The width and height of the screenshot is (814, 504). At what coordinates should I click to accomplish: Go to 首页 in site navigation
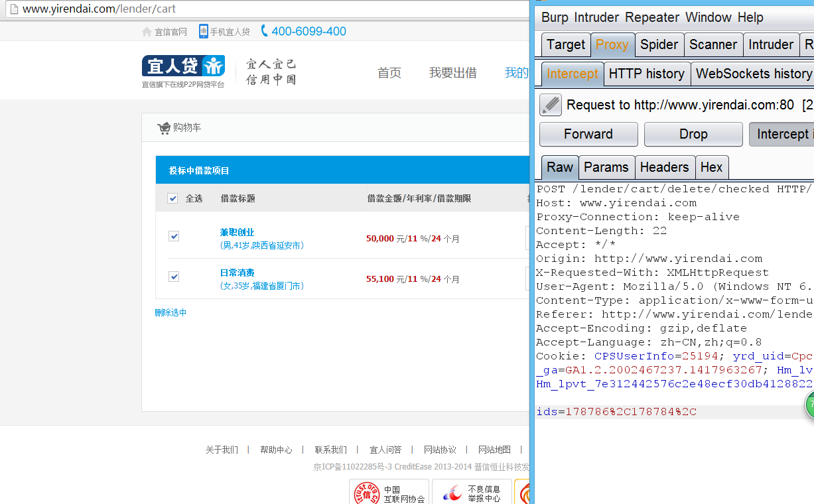389,73
